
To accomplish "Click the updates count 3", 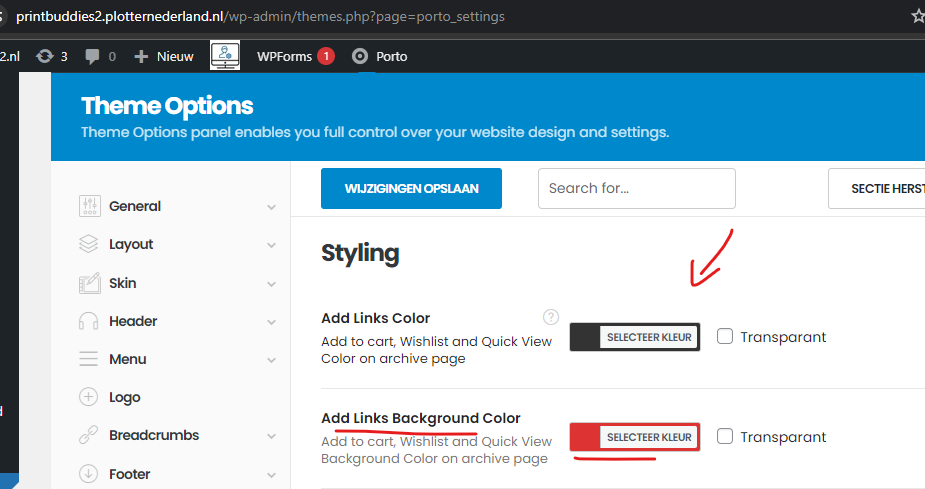I will point(64,57).
